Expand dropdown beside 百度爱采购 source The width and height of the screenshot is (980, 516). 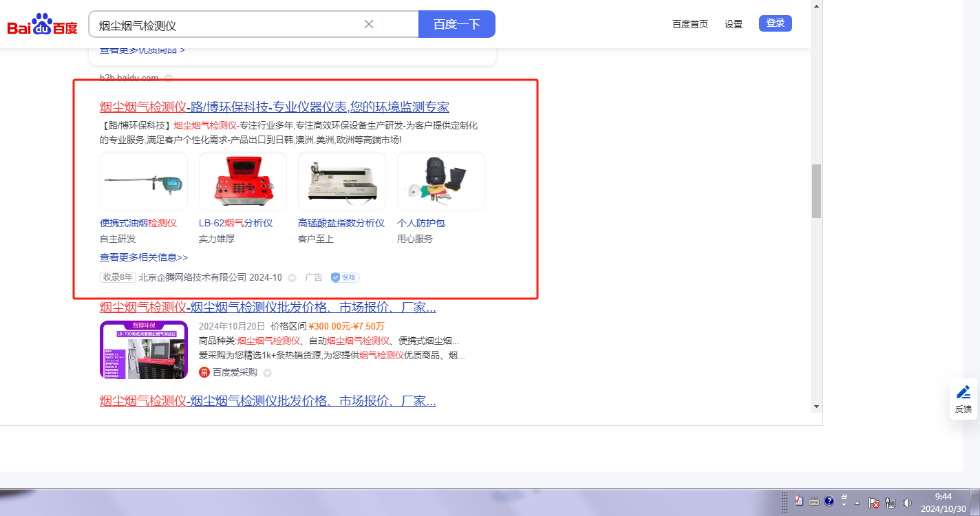point(268,373)
